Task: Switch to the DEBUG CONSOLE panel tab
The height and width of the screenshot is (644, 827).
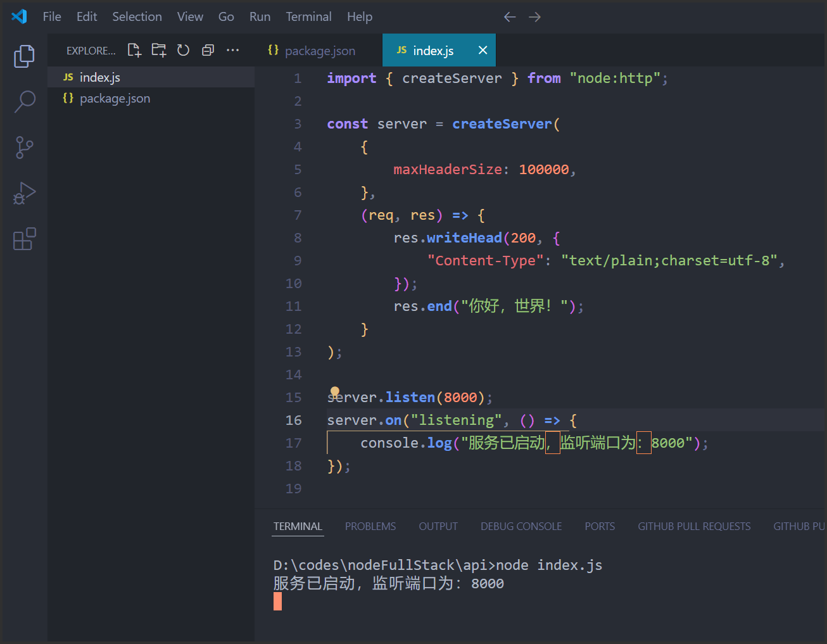Action: (521, 526)
